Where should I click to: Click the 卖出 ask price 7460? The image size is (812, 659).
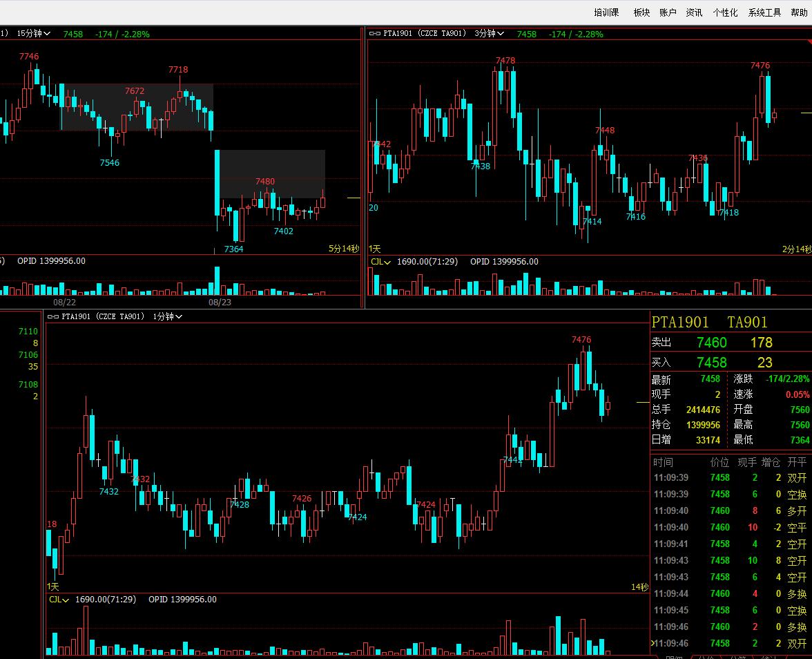click(x=711, y=343)
